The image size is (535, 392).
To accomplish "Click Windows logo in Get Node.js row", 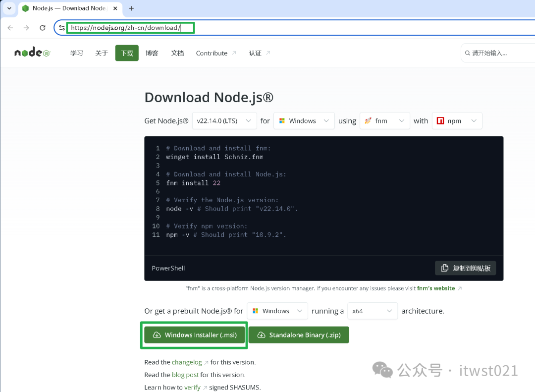I will 282,120.
